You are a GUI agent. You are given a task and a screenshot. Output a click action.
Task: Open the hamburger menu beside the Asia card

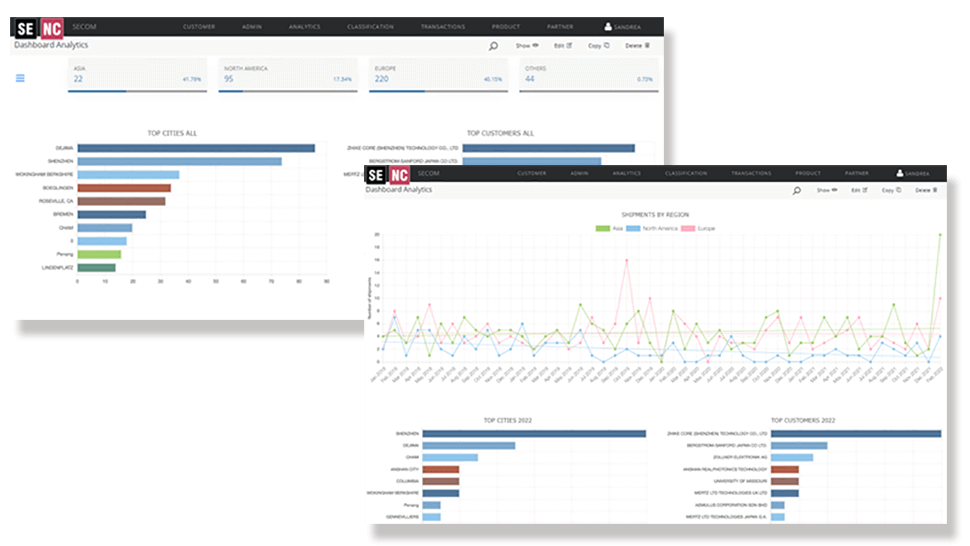[x=20, y=78]
